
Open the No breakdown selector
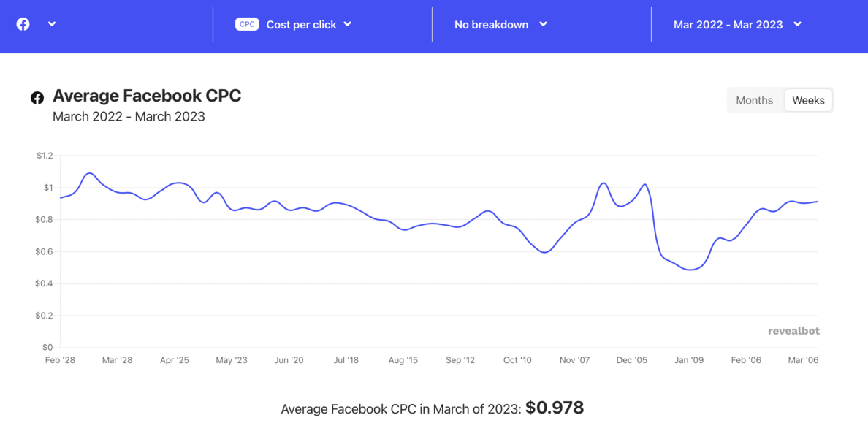tap(491, 23)
